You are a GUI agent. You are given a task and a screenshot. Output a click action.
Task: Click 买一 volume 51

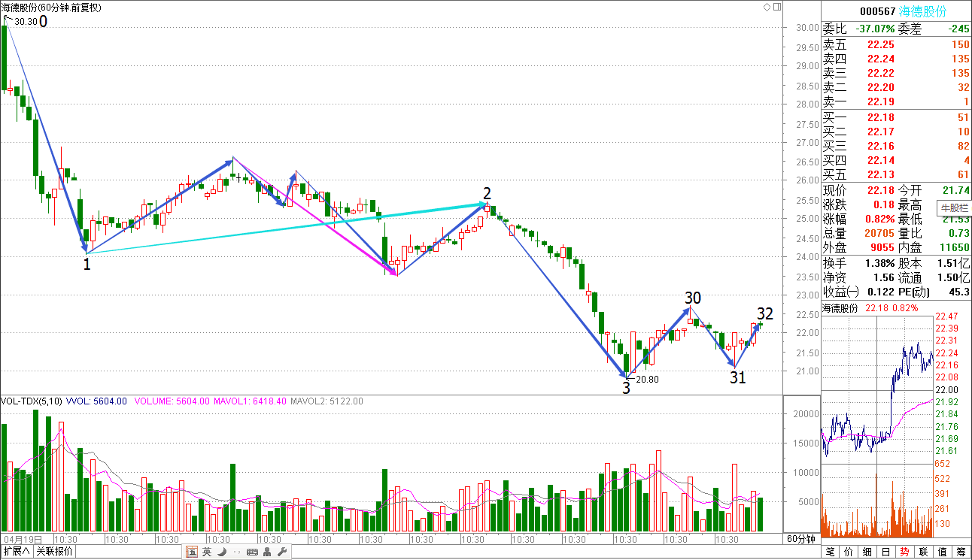point(964,117)
